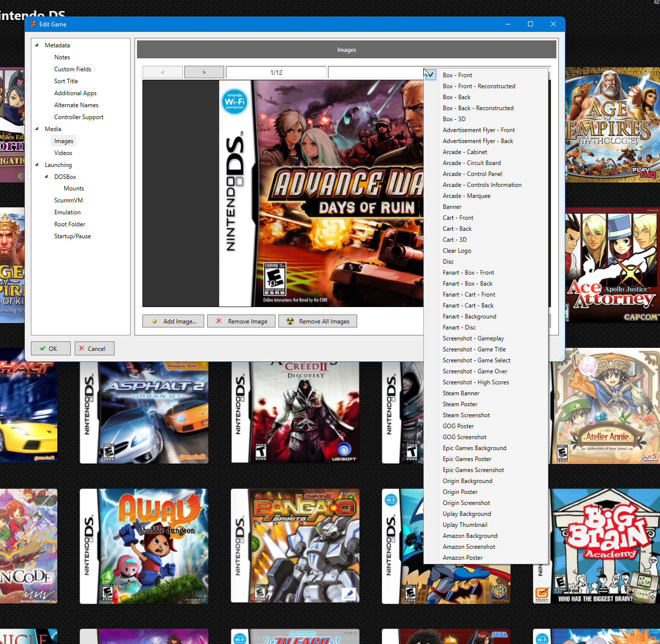Select Cart - Front image type
The height and width of the screenshot is (644, 660).
[x=486, y=218]
